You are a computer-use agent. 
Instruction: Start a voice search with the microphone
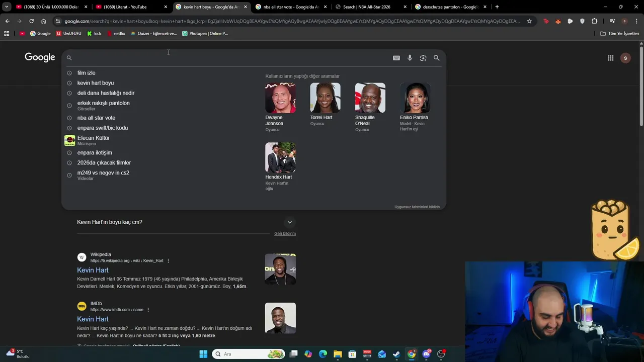click(x=410, y=58)
